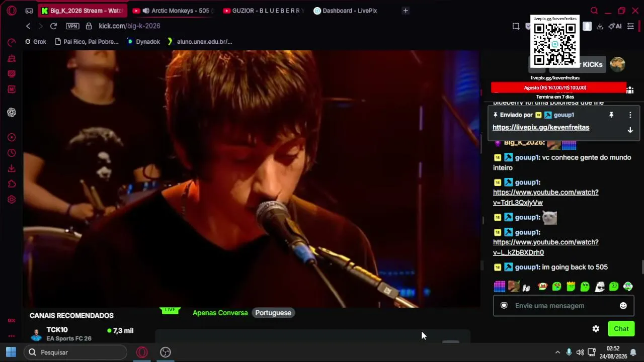Expand the pinned message with down arrow

630,130
